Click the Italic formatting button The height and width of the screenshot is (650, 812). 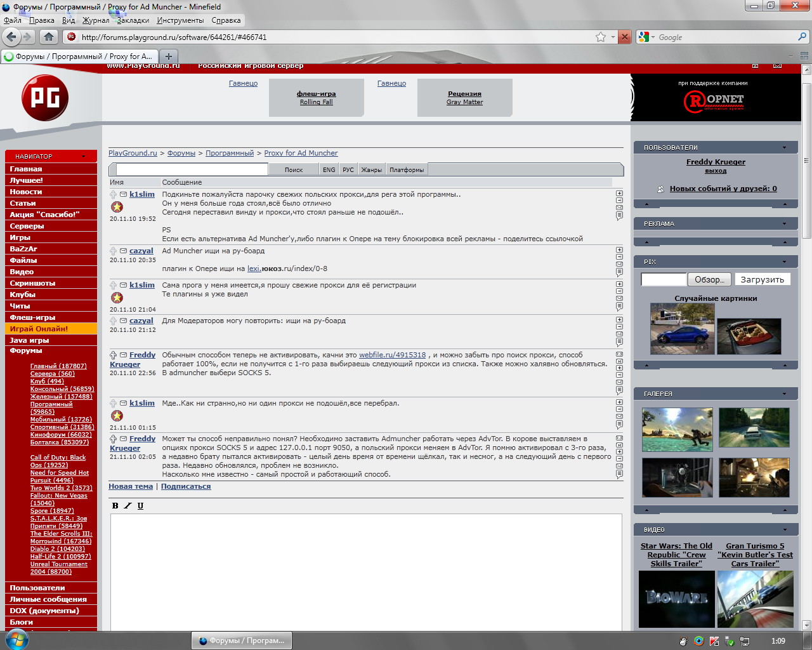point(128,506)
